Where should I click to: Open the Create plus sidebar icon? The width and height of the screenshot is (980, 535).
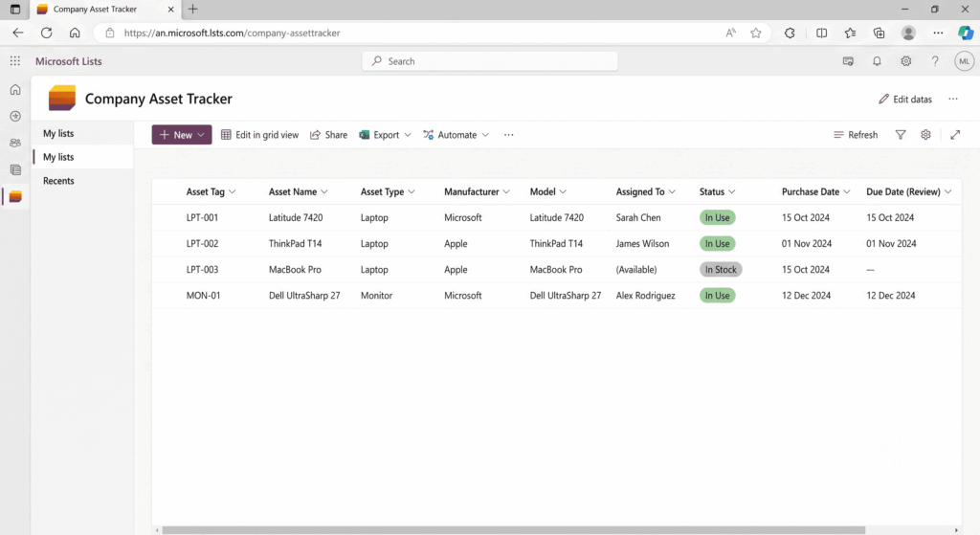[15, 116]
